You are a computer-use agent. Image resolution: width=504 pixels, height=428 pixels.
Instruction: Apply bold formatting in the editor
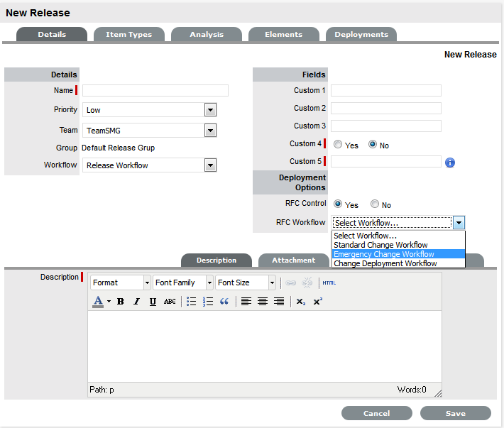(121, 302)
